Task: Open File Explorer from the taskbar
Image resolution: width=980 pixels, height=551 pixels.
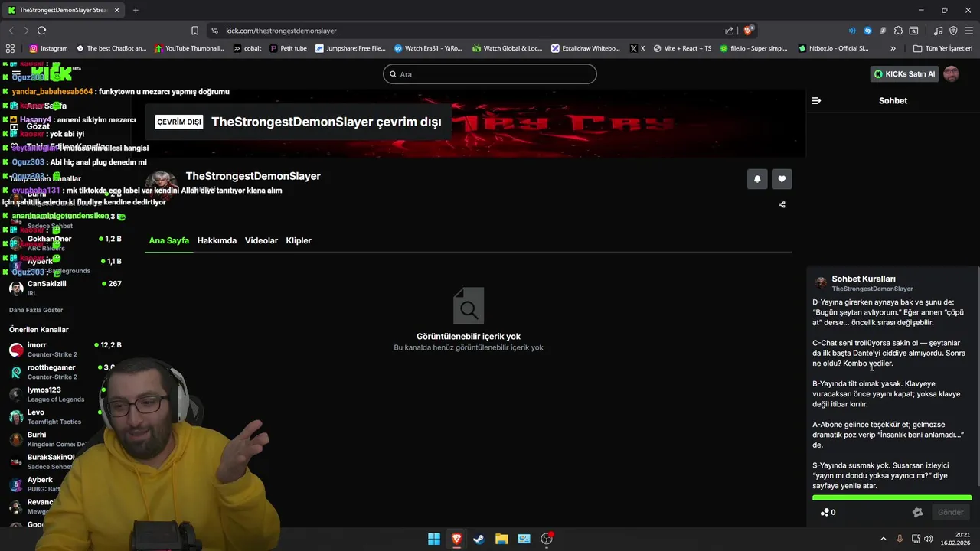Action: coord(501,539)
